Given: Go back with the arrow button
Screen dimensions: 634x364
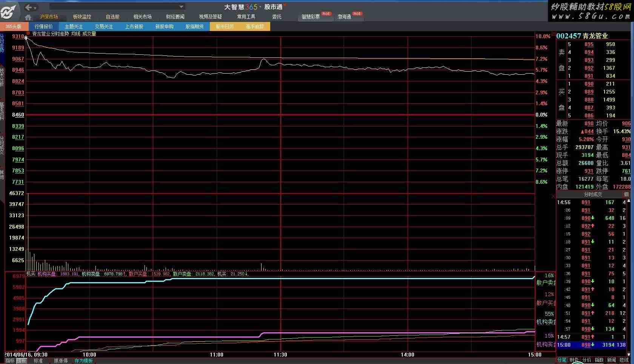Looking at the screenshot, I should [29, 7].
